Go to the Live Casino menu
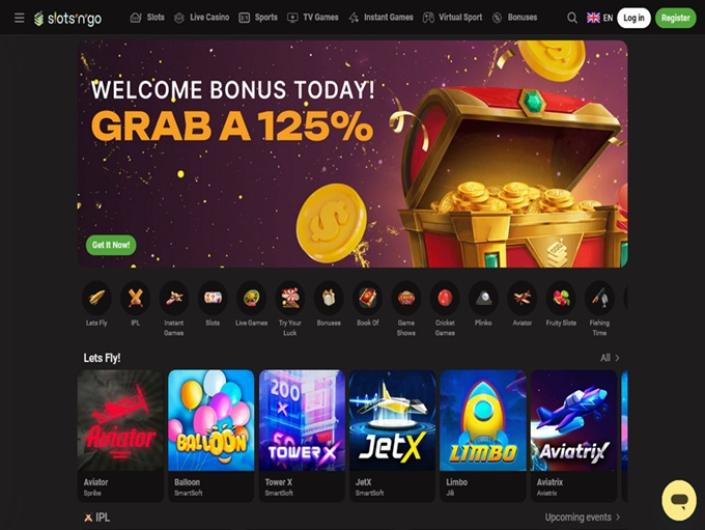705x530 pixels. (201, 18)
